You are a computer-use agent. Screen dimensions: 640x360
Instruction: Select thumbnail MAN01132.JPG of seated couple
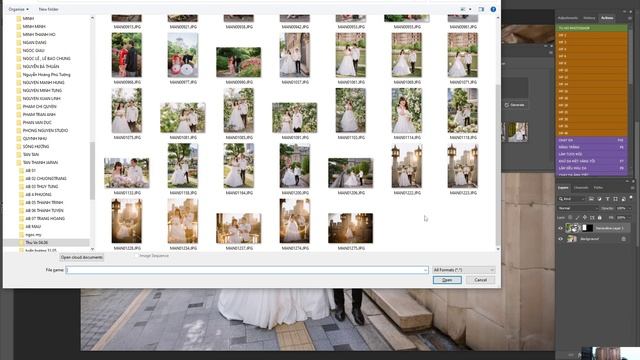click(x=127, y=173)
